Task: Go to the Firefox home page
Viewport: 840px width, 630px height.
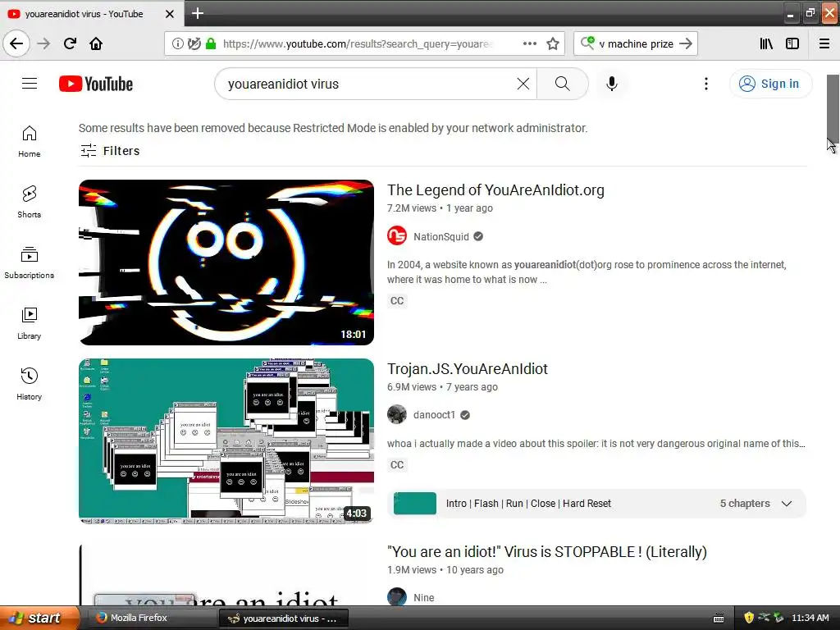Action: [96, 43]
